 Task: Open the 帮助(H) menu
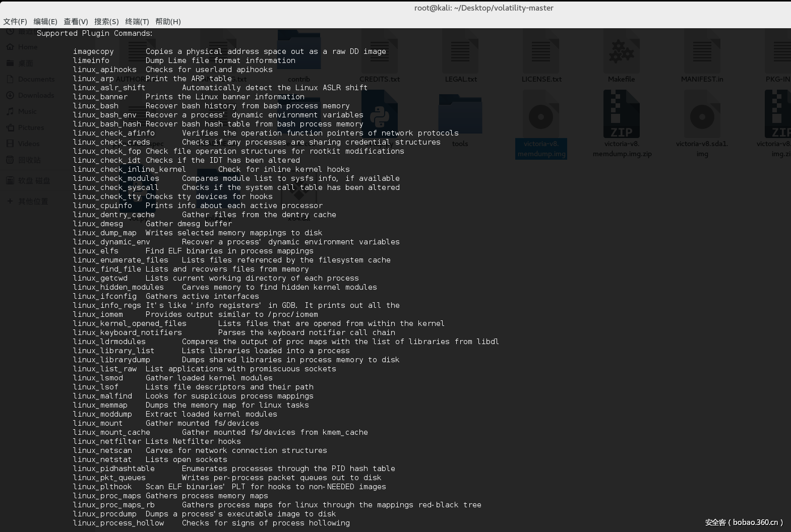pyautogui.click(x=168, y=21)
